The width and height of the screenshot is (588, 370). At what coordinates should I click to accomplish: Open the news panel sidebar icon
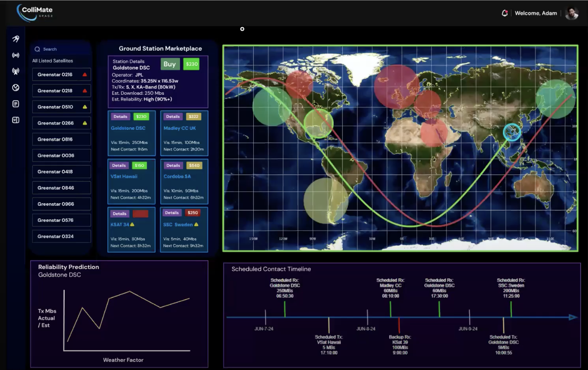coord(16,120)
